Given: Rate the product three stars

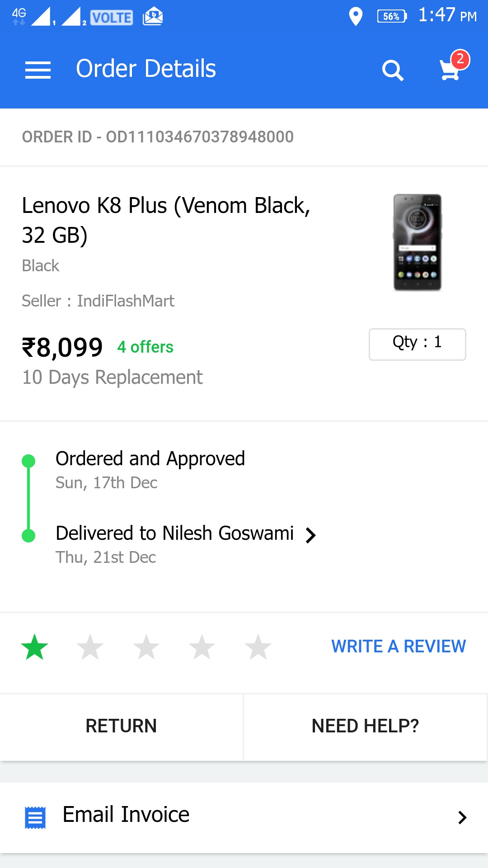Looking at the screenshot, I should 146,647.
